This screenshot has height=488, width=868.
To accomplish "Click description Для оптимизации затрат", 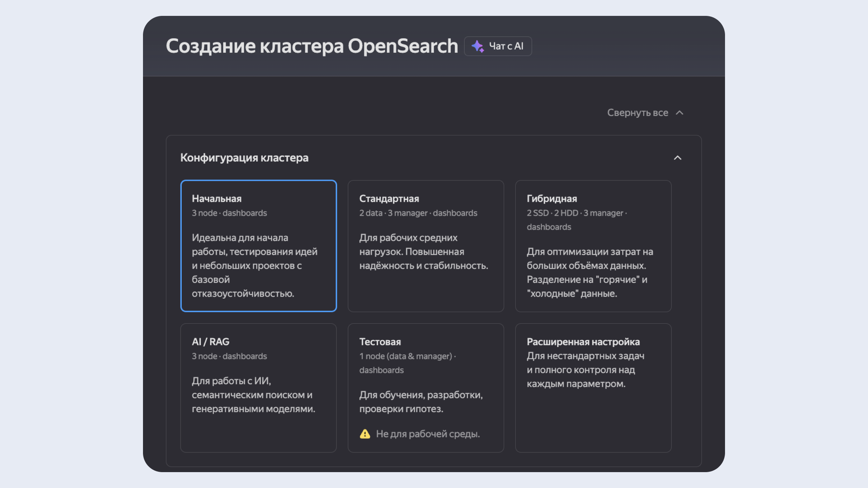I will click(590, 273).
